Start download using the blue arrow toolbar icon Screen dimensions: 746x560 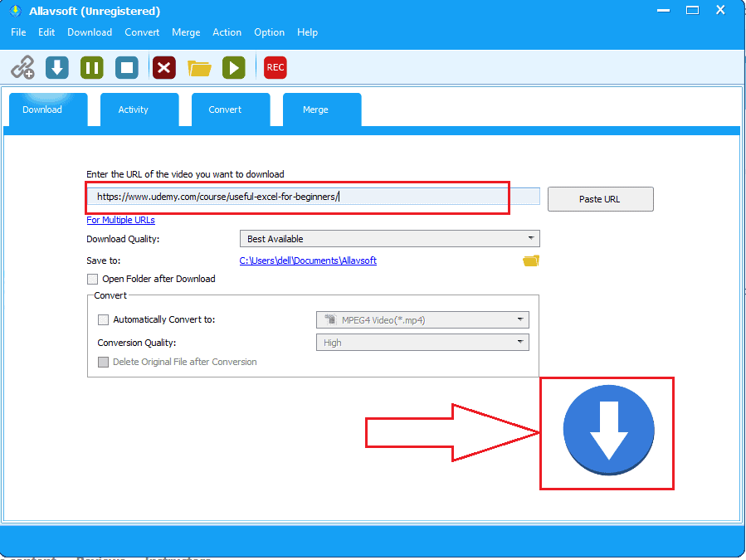pyautogui.click(x=57, y=67)
